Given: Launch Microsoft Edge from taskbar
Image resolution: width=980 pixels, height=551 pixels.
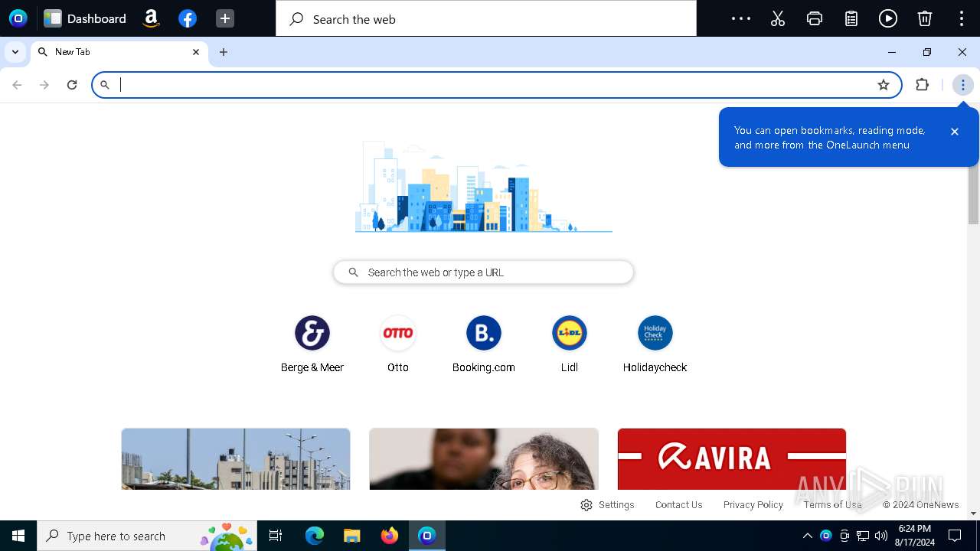Looking at the screenshot, I should coord(315,536).
